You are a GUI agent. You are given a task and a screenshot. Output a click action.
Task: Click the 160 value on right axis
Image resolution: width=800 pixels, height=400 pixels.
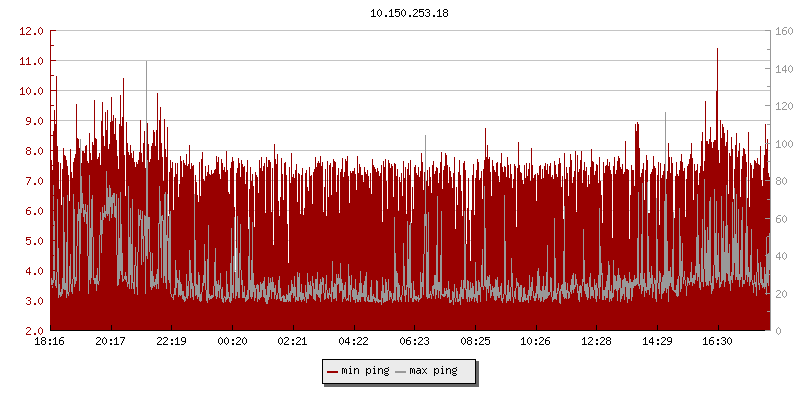click(784, 31)
